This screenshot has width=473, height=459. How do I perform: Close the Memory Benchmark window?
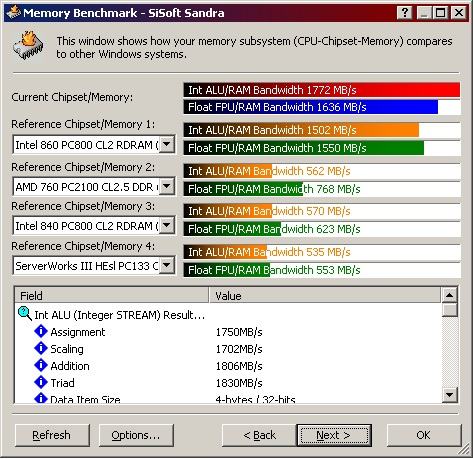(x=459, y=13)
